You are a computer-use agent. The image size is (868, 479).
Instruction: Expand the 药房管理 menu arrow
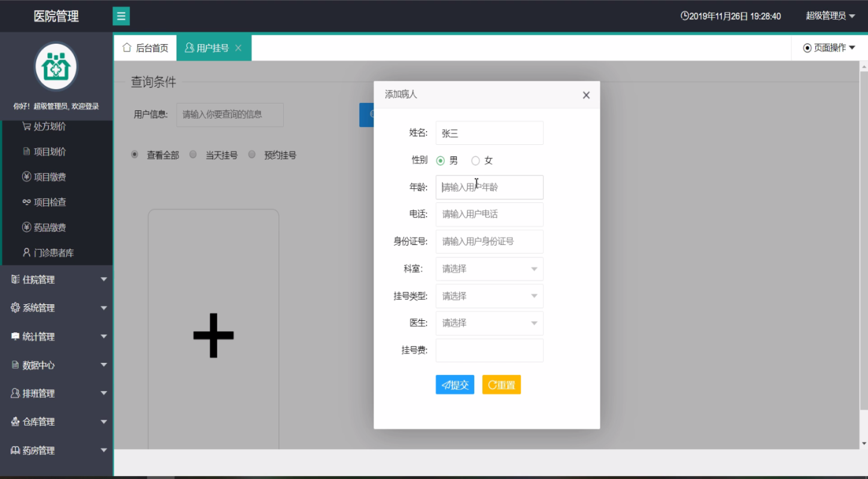(104, 450)
